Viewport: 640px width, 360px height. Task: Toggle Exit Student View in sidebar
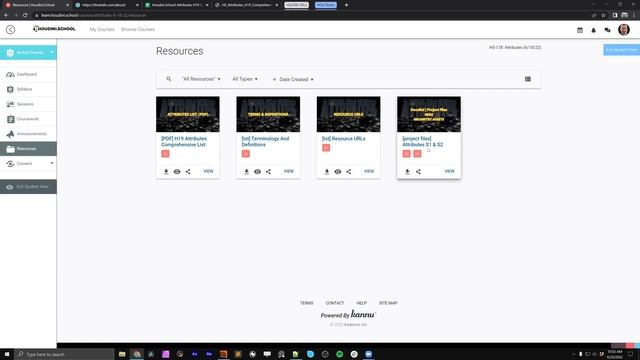[28, 187]
